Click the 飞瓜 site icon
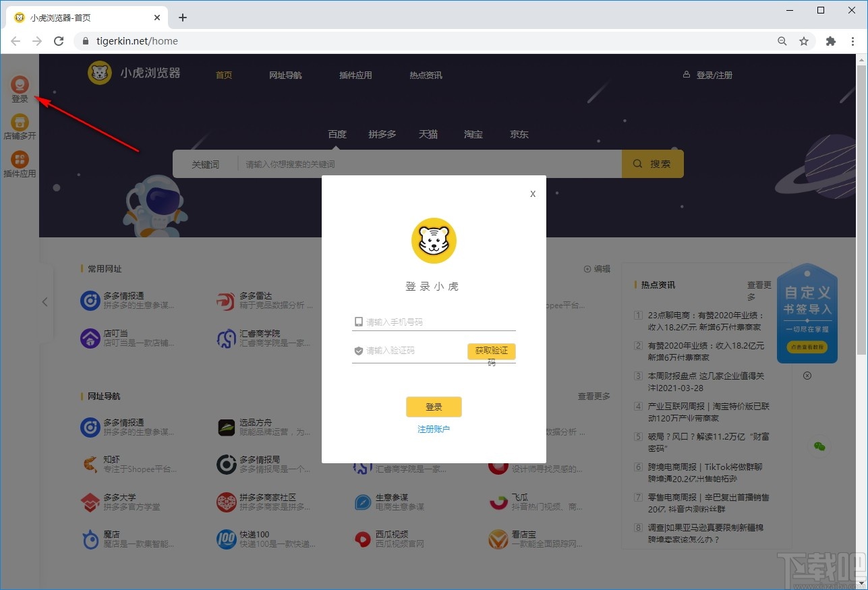The image size is (868, 590). tap(497, 502)
